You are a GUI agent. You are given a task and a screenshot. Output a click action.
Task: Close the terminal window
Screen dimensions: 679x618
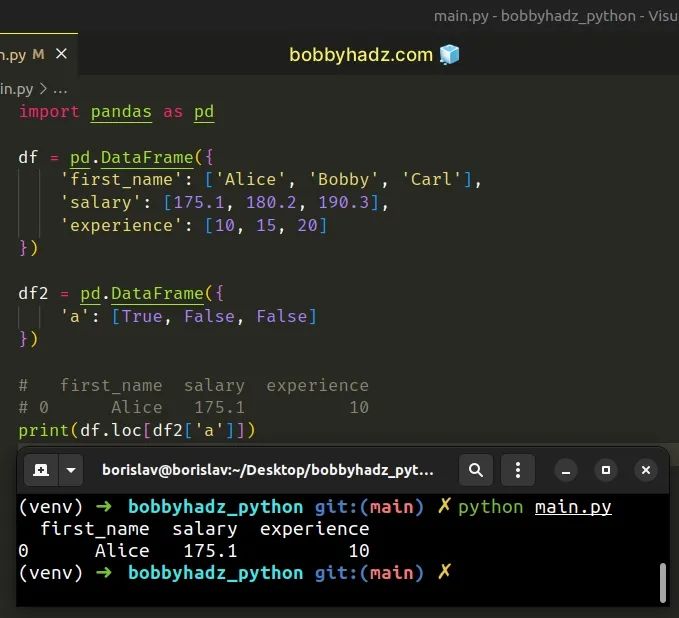(x=646, y=470)
